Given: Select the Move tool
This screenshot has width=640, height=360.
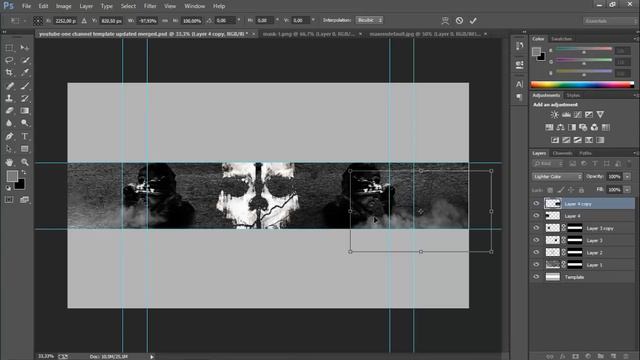Looking at the screenshot, I should click(x=24, y=48).
